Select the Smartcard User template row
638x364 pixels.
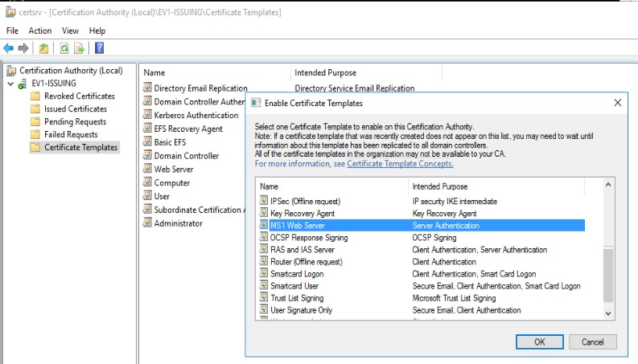[422, 286]
